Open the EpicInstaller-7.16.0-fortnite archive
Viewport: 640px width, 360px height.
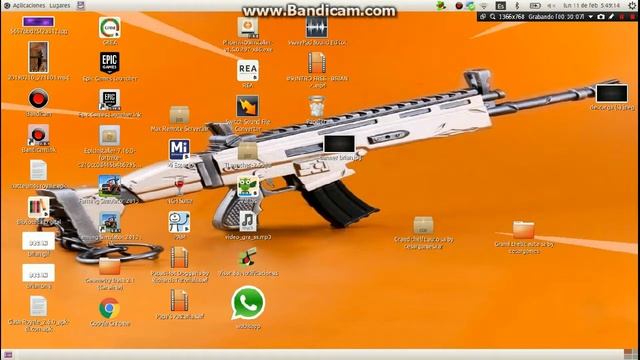109,136
